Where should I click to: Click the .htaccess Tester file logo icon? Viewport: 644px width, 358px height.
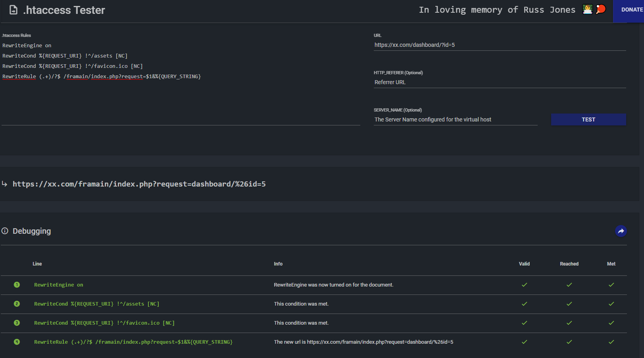pos(13,10)
